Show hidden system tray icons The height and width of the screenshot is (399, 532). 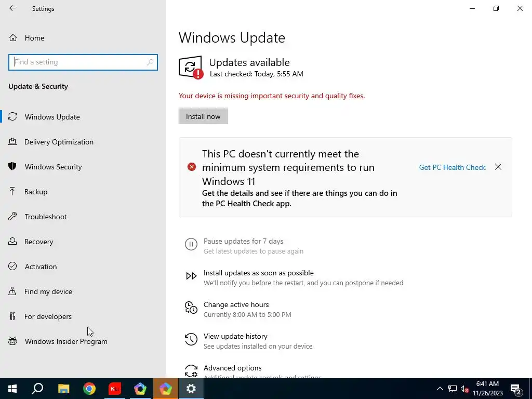[x=440, y=389]
